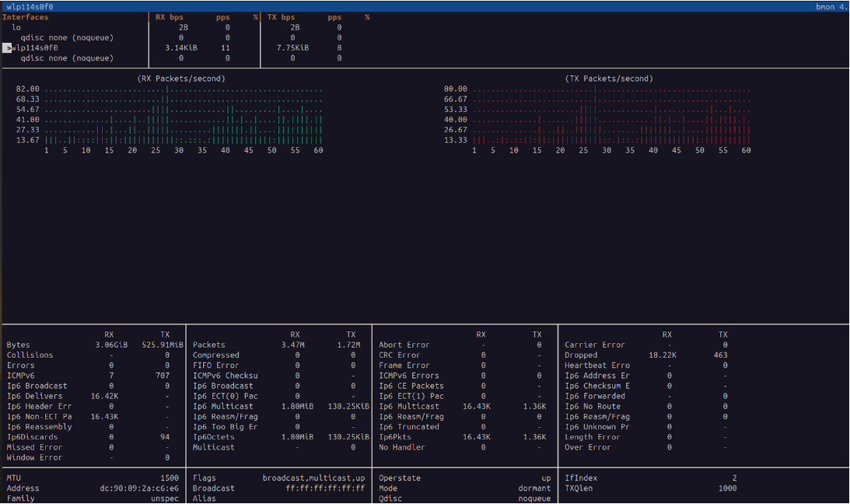Click the (RX Packets/second) graph title
Image resolution: width=850 pixels, height=504 pixels.
[181, 79]
